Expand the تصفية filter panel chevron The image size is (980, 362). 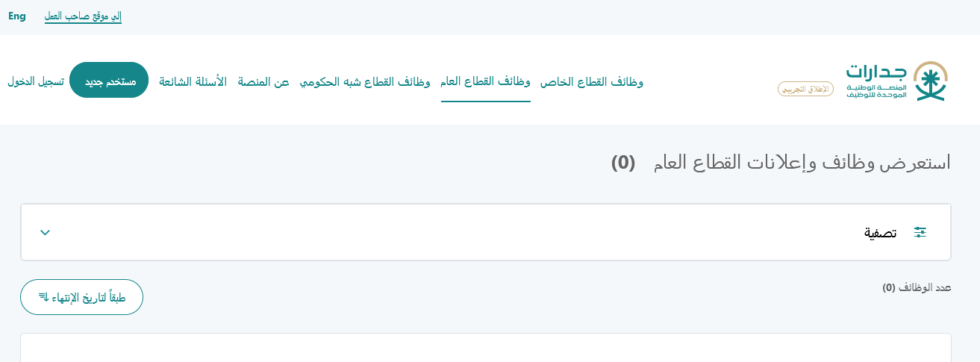(46, 232)
